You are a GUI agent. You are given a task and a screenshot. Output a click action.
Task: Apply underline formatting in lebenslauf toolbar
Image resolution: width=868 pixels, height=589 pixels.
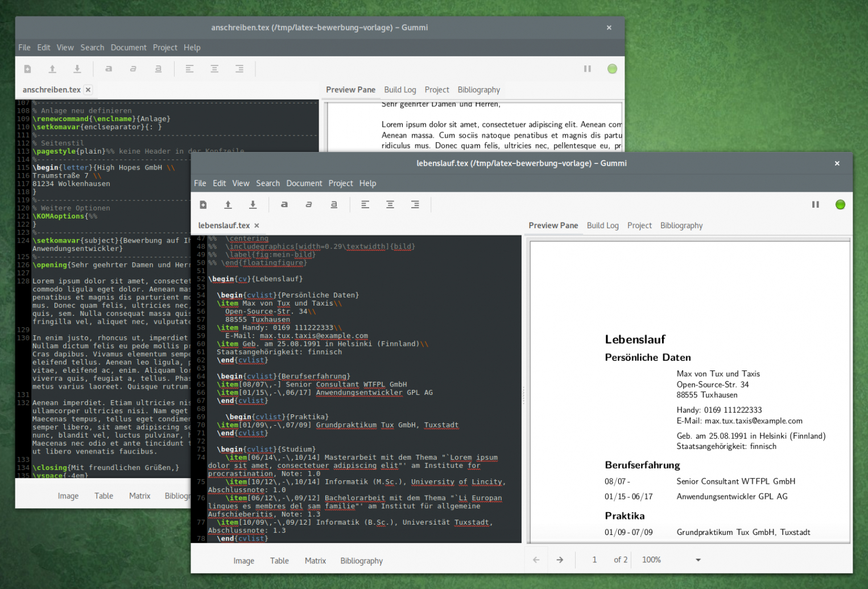(334, 205)
